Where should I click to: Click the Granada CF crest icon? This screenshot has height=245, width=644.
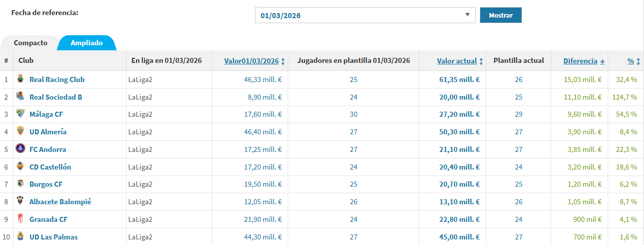click(x=20, y=219)
